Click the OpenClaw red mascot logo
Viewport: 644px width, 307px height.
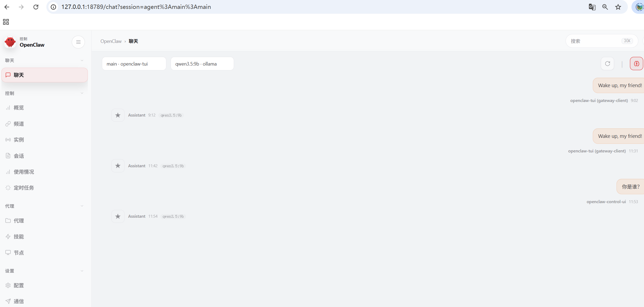click(x=10, y=42)
